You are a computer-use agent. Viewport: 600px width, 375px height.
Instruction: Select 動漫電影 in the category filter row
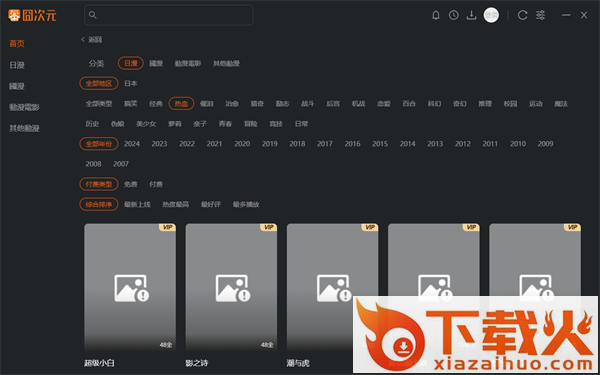(188, 64)
